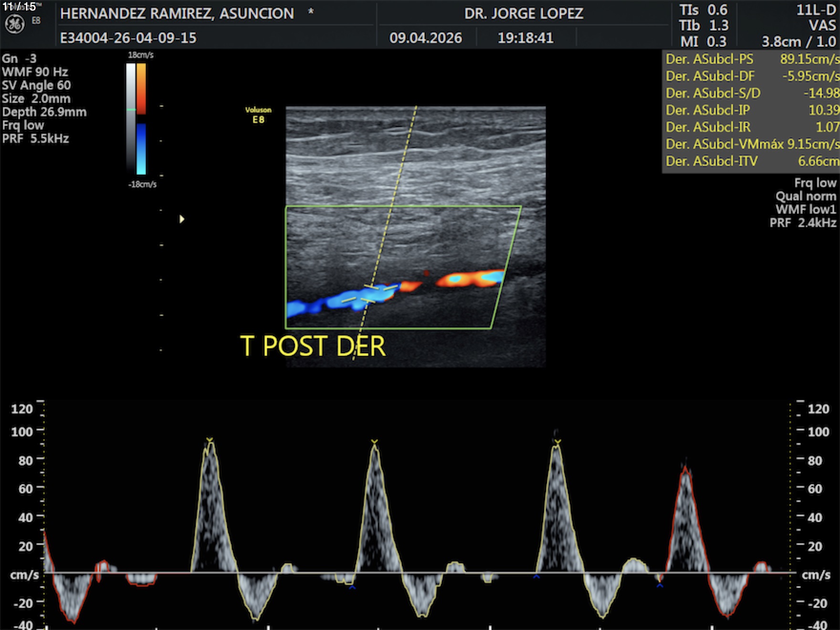Click the red-traced fourth waveform peak
The image size is (840, 630).
685,470
